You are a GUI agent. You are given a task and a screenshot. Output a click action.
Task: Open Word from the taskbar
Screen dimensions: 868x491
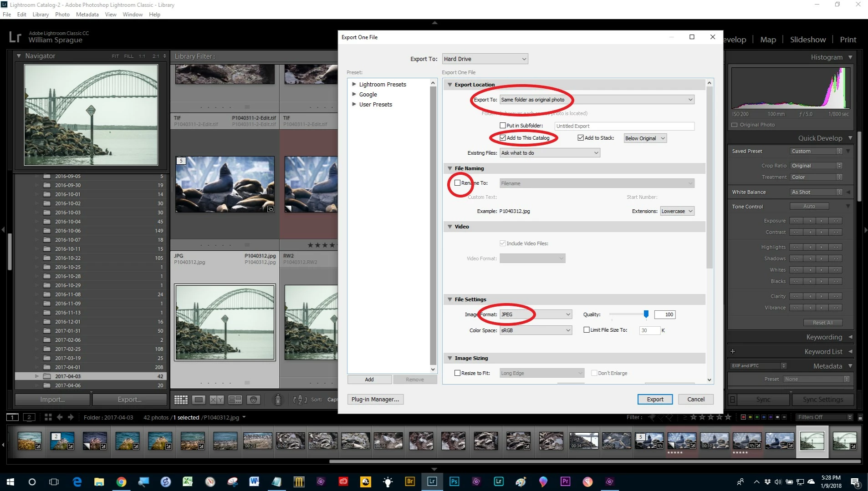pyautogui.click(x=254, y=481)
